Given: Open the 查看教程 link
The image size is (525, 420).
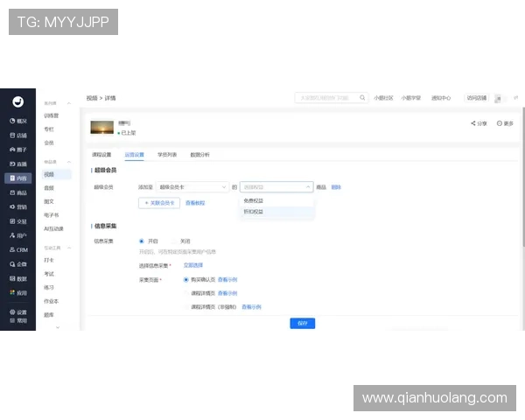Looking at the screenshot, I should click(195, 203).
